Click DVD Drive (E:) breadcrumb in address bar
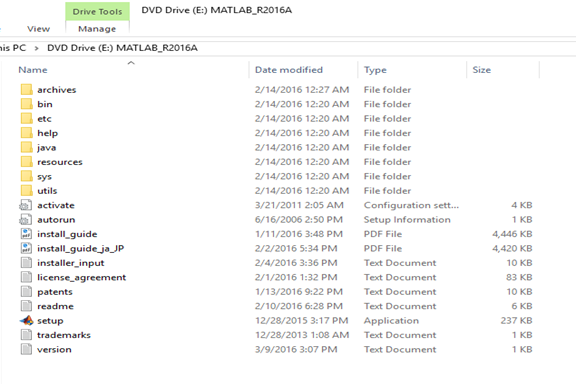The image size is (576, 384). click(x=122, y=48)
